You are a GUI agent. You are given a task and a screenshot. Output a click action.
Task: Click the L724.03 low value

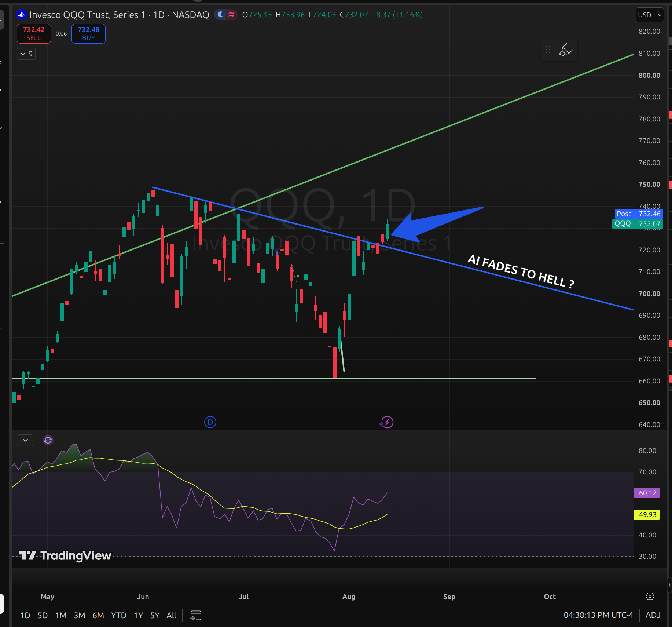(322, 15)
